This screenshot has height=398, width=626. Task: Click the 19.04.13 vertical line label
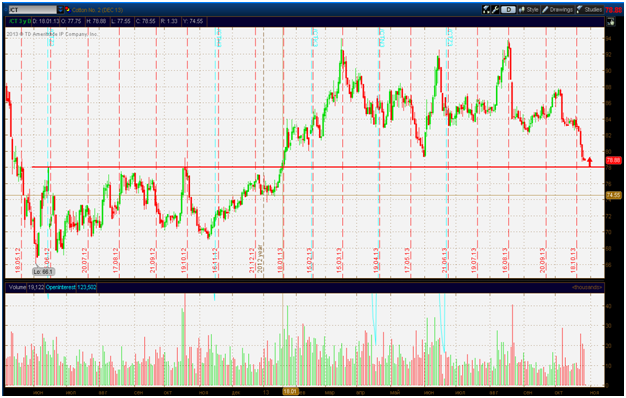[376, 261]
